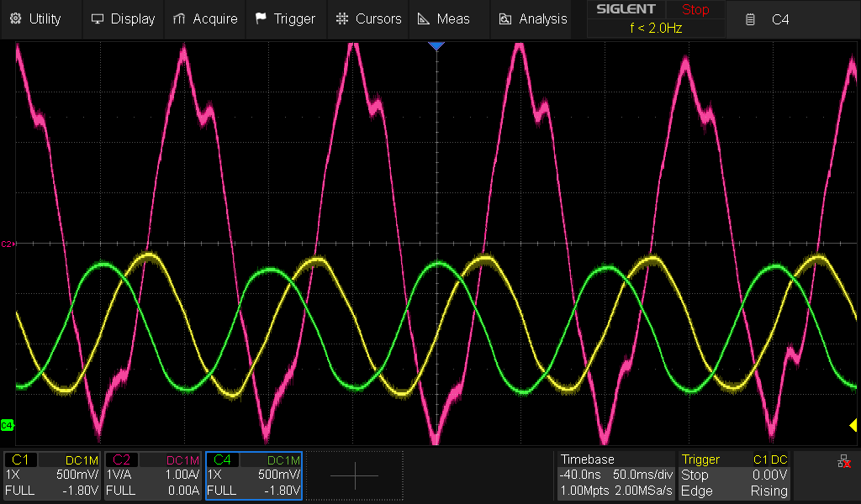Viewport: 861px width, 504px height.
Task: Click the green C4 ground level marker
Action: click(x=7, y=425)
